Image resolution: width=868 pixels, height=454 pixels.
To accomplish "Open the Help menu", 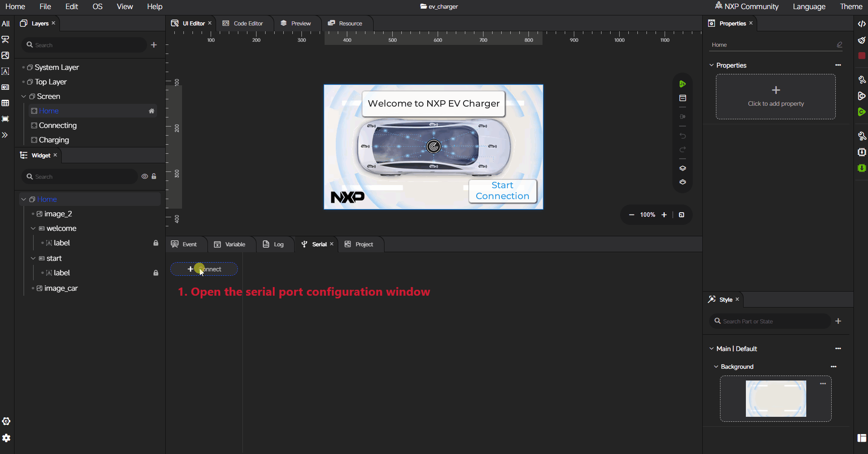I will pyautogui.click(x=155, y=7).
